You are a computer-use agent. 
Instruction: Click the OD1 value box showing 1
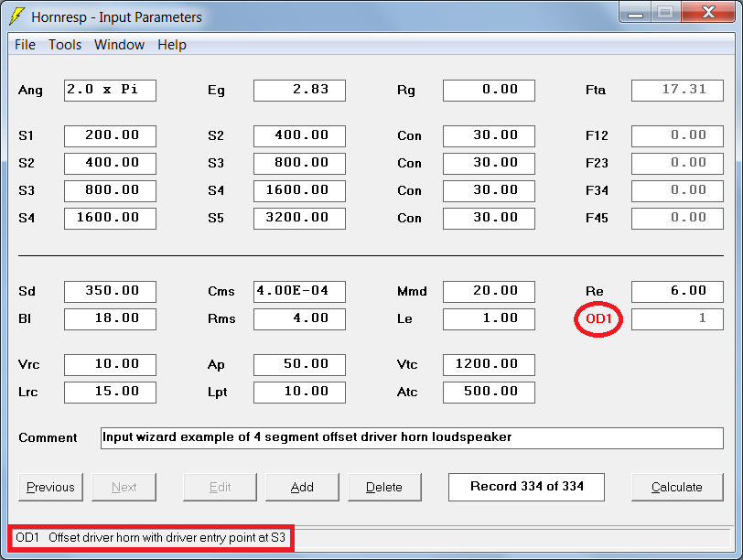pos(678,318)
